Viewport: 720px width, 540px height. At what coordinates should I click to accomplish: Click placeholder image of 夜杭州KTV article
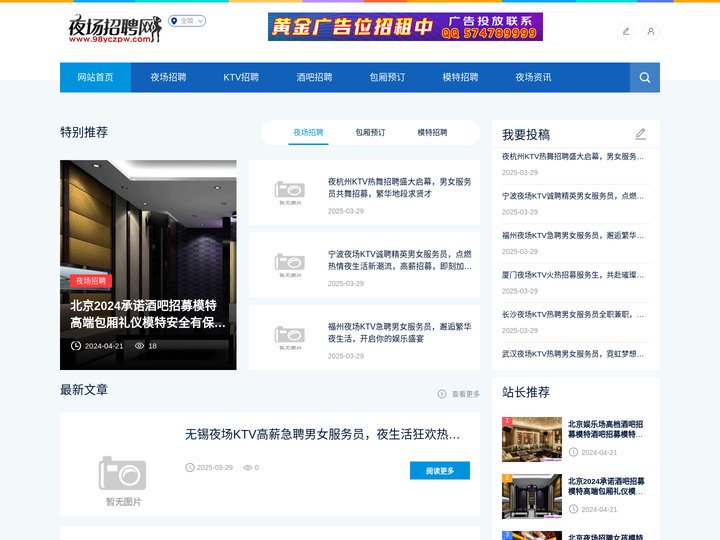tap(290, 193)
